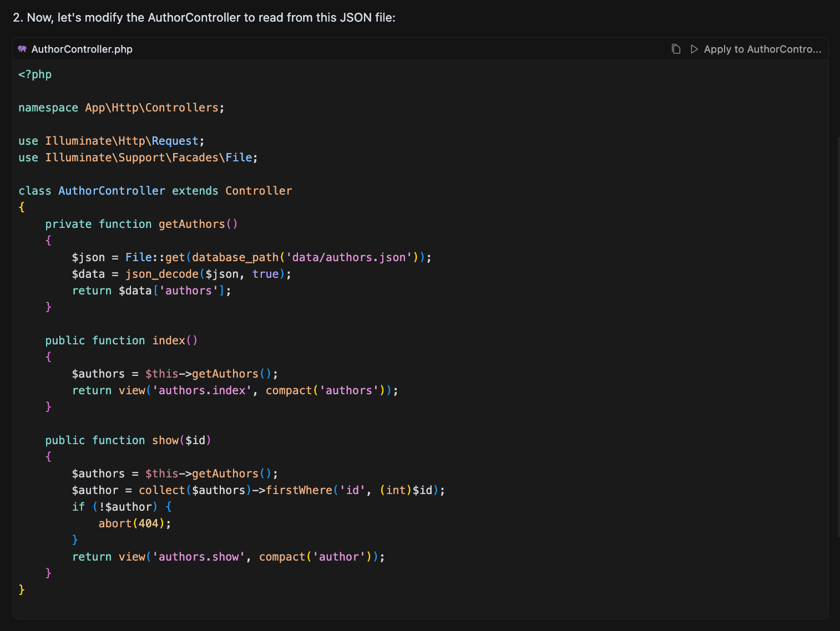Click the database_path helper call

(235, 257)
